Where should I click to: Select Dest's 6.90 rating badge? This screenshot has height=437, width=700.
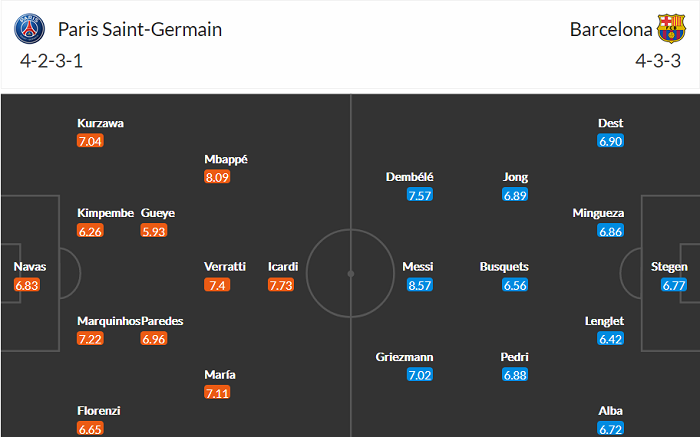click(x=610, y=141)
